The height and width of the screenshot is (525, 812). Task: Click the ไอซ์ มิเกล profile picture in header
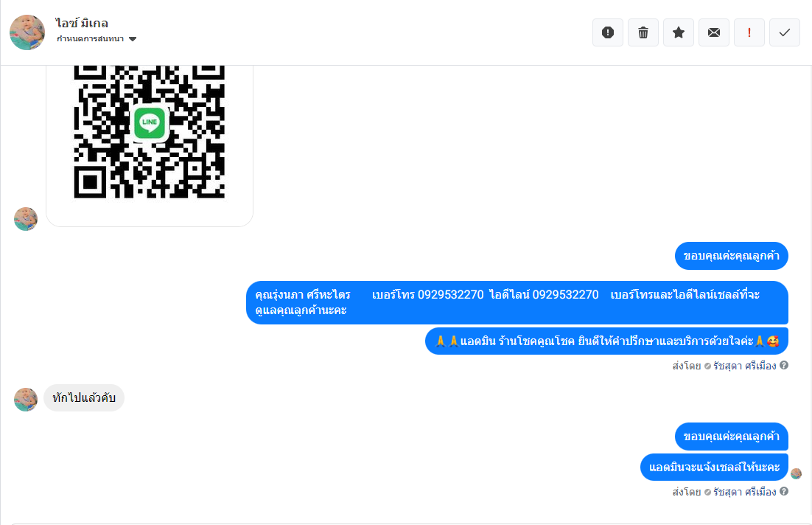click(x=27, y=32)
